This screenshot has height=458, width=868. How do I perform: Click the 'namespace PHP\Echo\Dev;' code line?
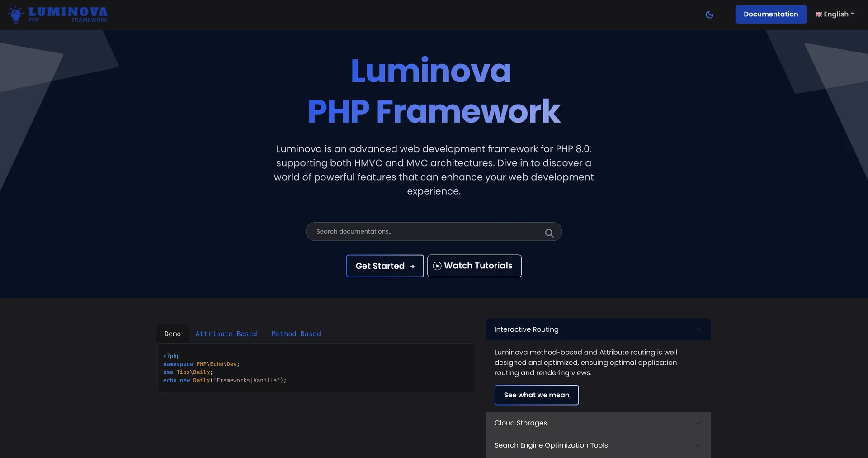coord(201,364)
